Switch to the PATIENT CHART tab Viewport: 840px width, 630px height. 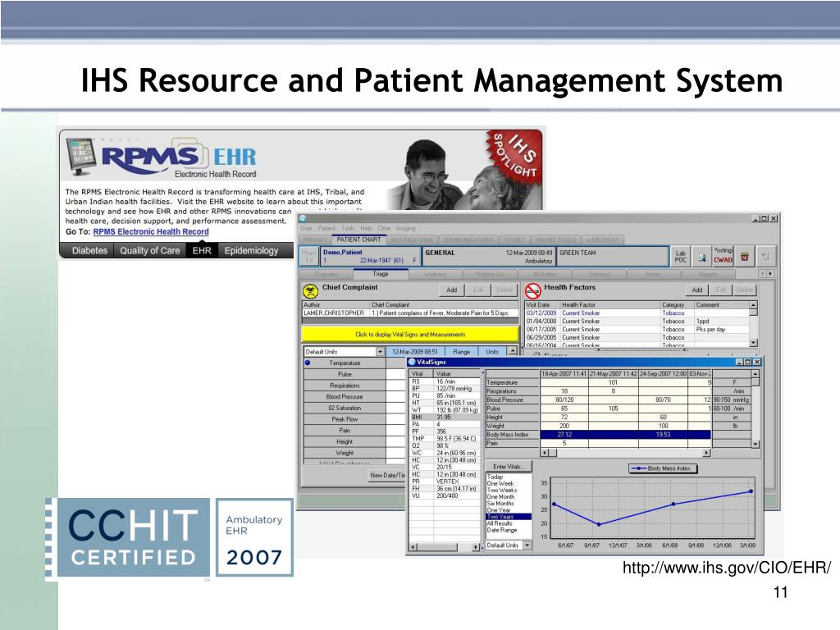(x=359, y=240)
